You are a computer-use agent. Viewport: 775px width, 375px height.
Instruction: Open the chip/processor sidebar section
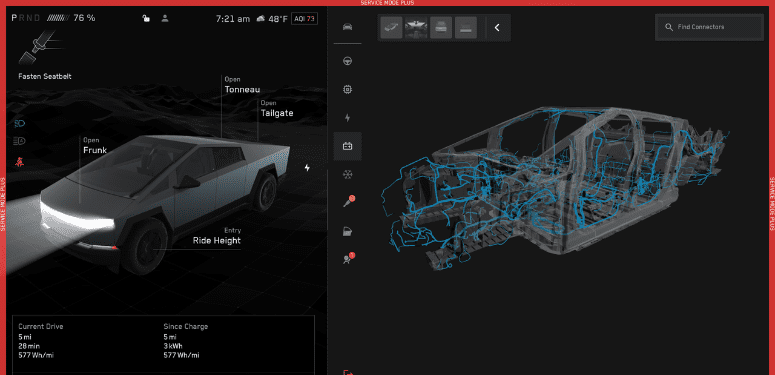pos(347,89)
